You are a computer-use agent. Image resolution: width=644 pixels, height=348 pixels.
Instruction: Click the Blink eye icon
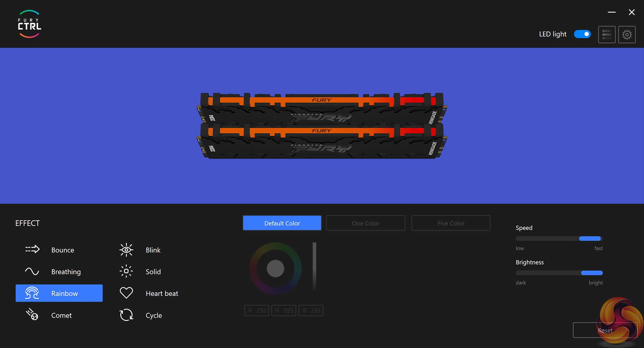coord(126,250)
